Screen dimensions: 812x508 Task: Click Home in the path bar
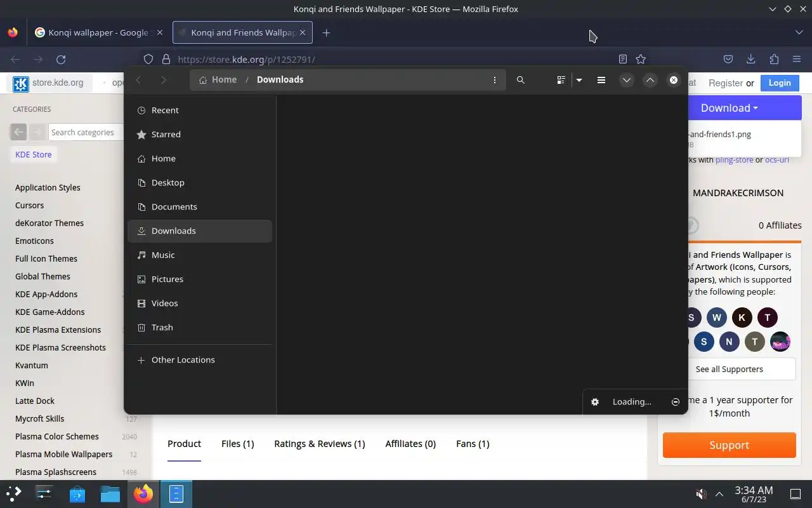coord(218,79)
